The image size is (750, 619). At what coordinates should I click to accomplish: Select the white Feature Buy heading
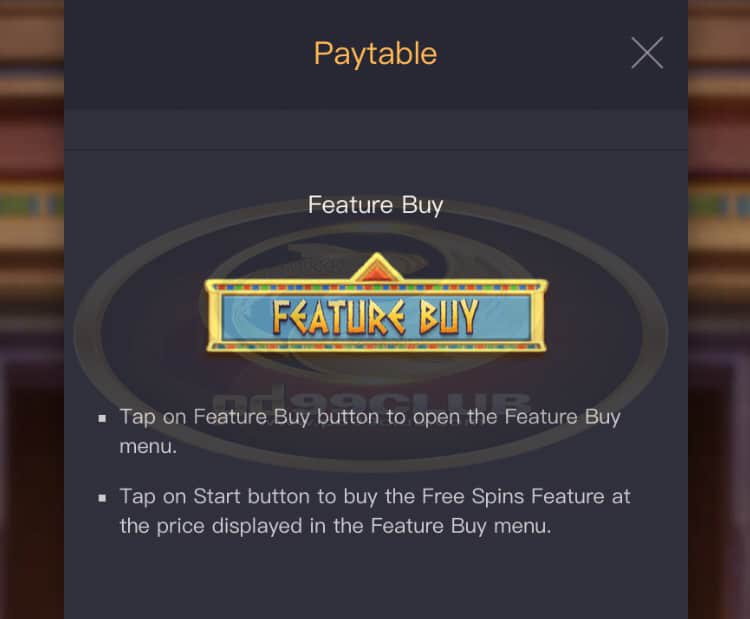(x=375, y=205)
